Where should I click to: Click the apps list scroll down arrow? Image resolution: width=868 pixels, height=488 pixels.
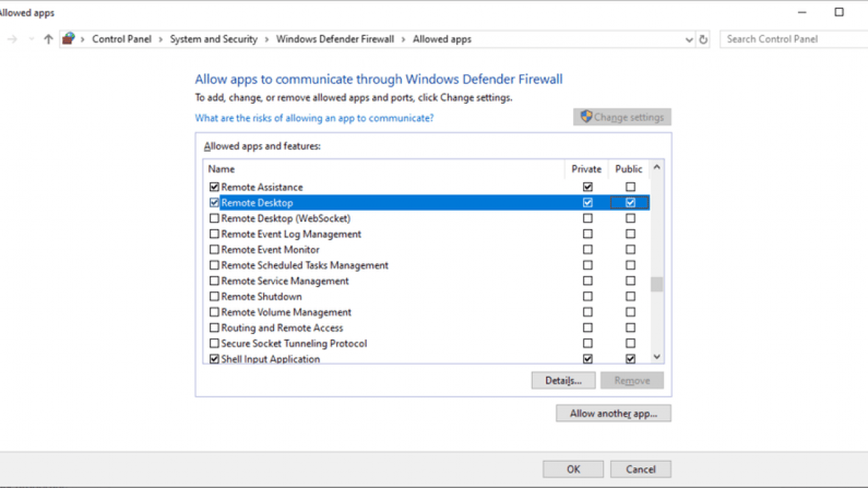pos(656,357)
